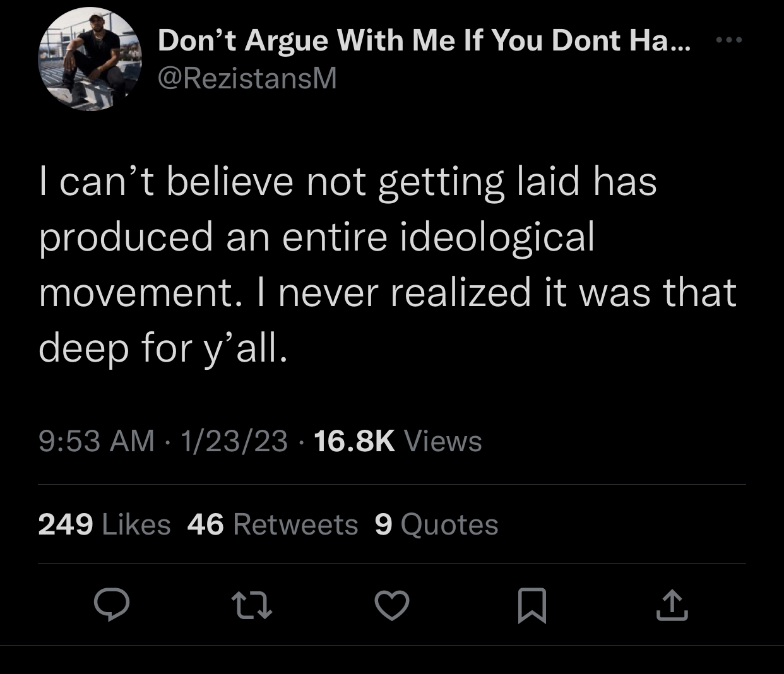Tap 'I can't believe' tweet opening
Image resolution: width=784 pixels, height=674 pixels.
point(166,182)
